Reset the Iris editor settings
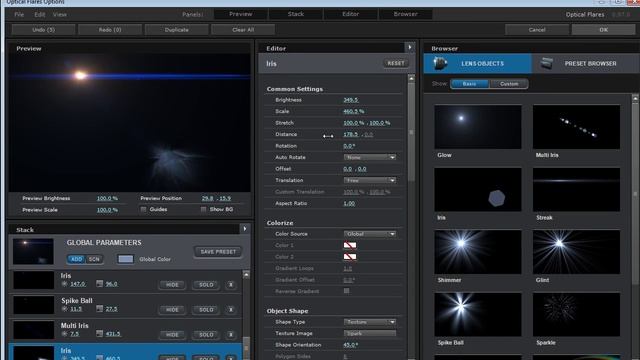Screen dimensions: 640x360 [396, 63]
